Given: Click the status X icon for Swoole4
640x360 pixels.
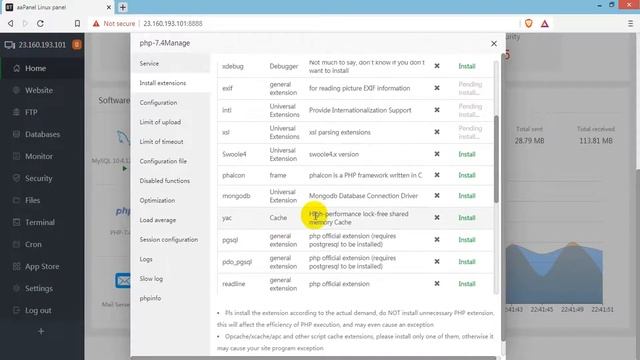Looking at the screenshot, I should click(437, 154).
